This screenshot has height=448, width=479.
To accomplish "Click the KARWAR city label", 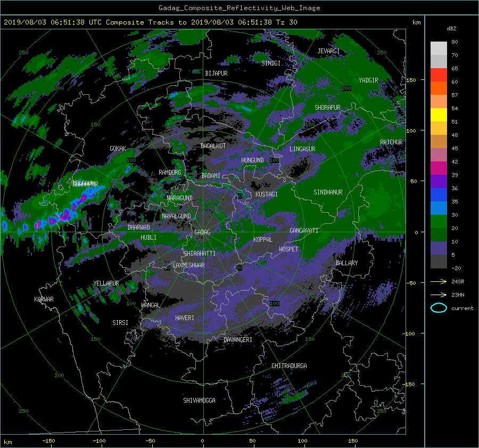I will tap(44, 299).
